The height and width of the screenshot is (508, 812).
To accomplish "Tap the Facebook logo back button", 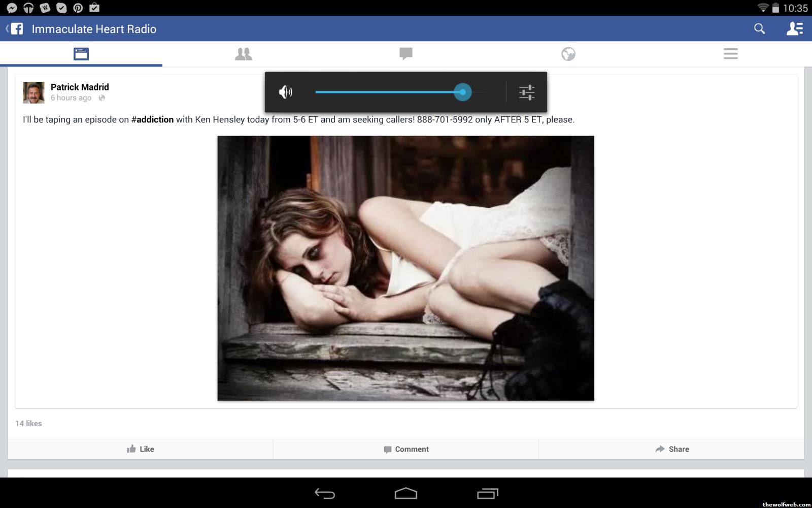I will (x=15, y=29).
